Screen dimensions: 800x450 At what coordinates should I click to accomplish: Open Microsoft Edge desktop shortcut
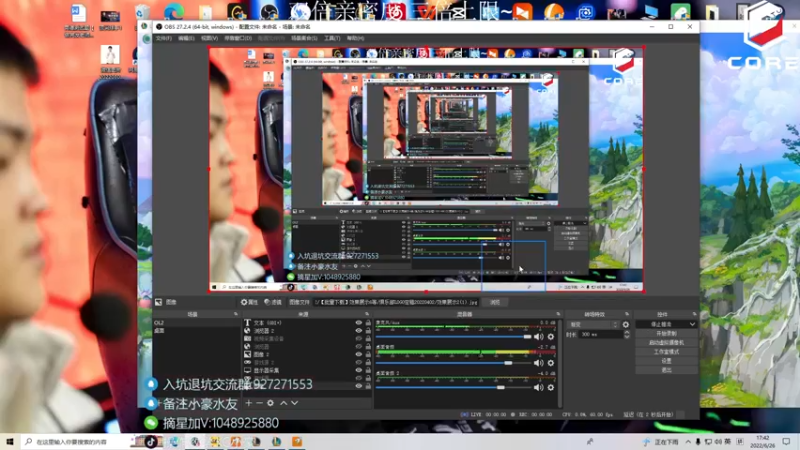pos(174,11)
